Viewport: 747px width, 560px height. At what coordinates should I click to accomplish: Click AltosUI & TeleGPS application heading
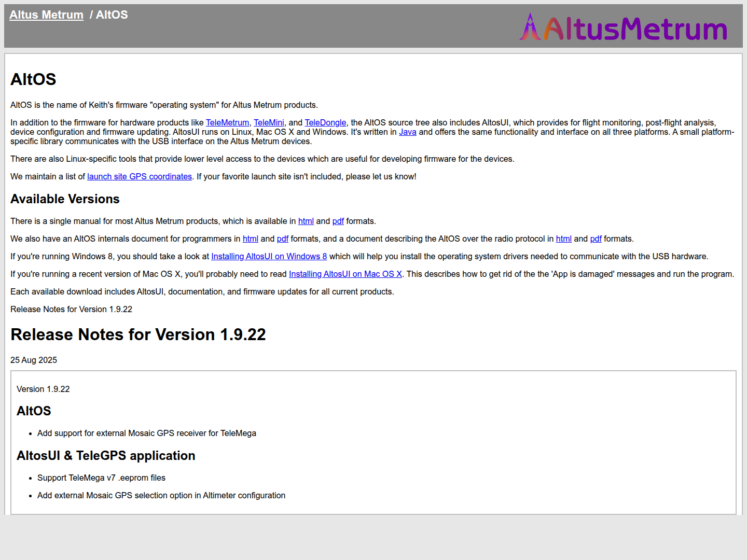tap(106, 456)
